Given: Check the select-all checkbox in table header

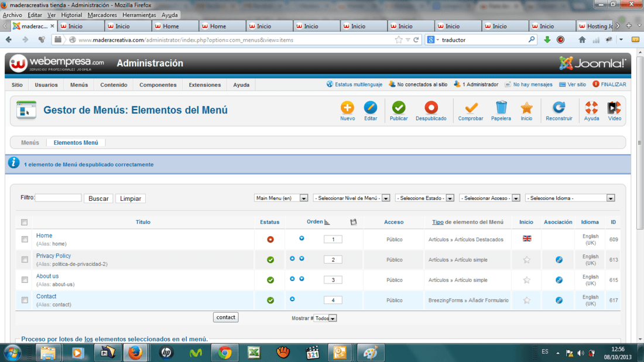Looking at the screenshot, I should tap(24, 222).
